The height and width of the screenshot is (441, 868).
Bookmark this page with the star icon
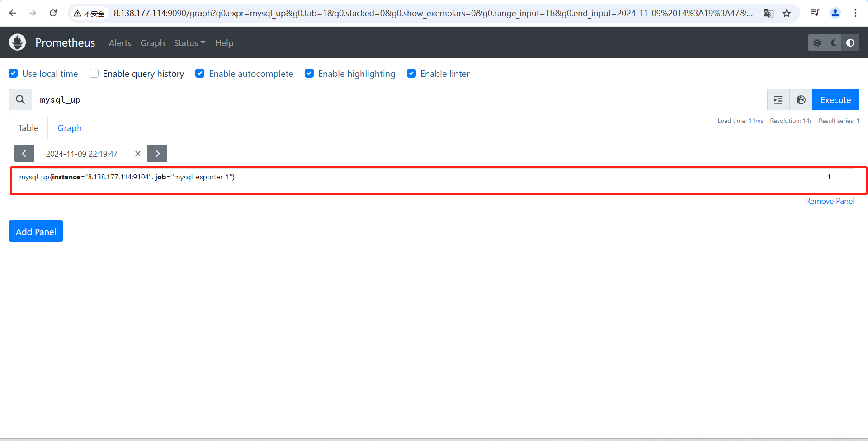coord(787,13)
